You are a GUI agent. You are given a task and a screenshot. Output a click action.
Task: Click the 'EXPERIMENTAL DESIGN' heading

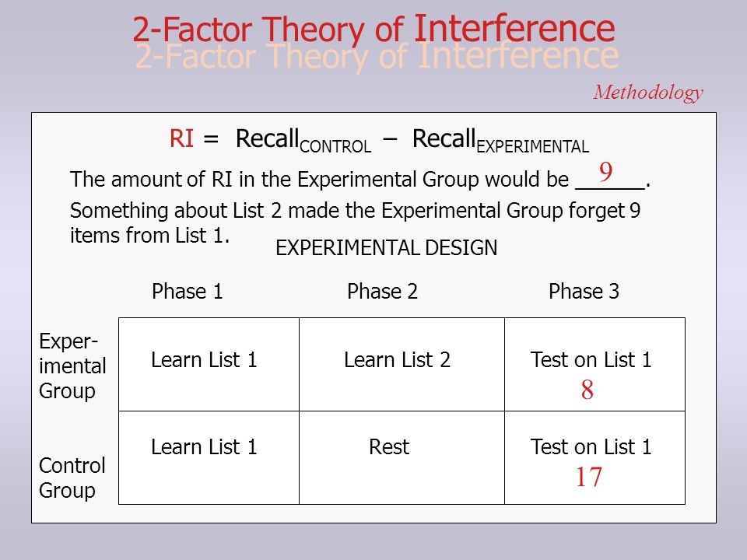(387, 248)
